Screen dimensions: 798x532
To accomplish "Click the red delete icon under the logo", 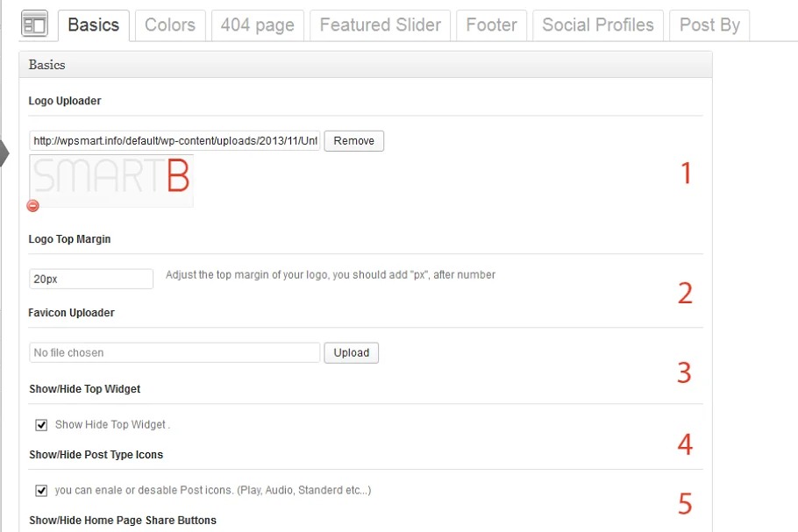I will [33, 206].
